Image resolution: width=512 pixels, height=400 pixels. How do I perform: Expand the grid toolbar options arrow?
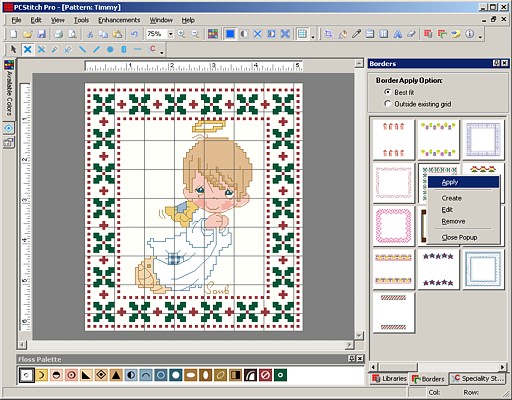pyautogui.click(x=313, y=37)
